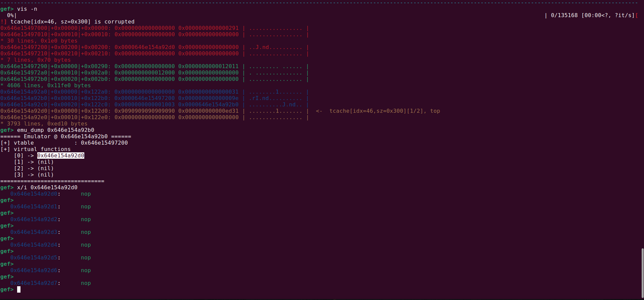Click '* 4606 lines, 0x11fe0 bytes' summary

pyautogui.click(x=46, y=86)
